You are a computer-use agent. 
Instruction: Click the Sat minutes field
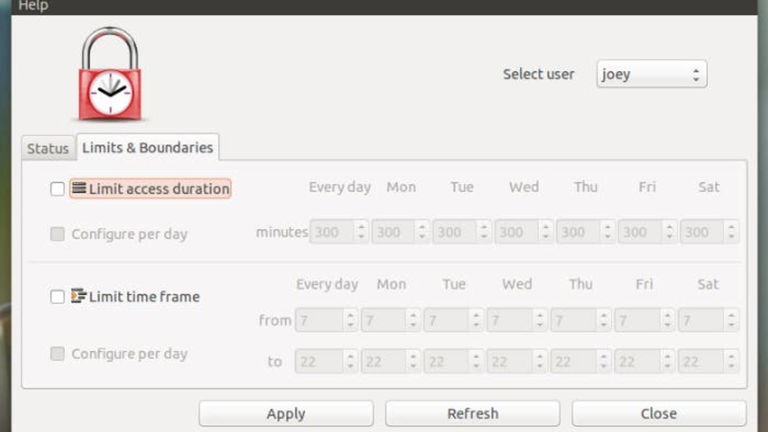pyautogui.click(x=700, y=232)
